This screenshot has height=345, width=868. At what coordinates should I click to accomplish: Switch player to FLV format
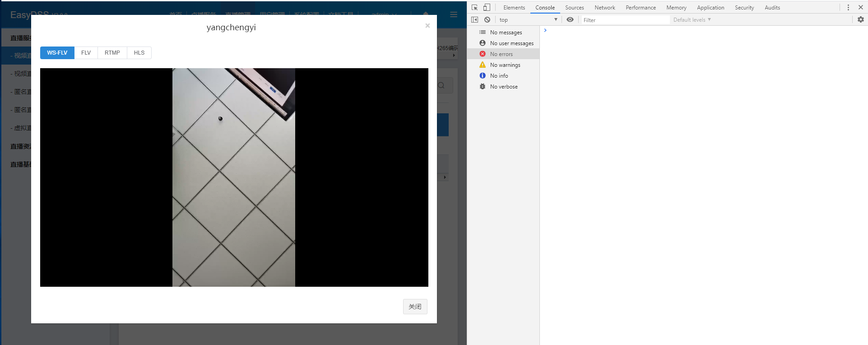coord(86,53)
